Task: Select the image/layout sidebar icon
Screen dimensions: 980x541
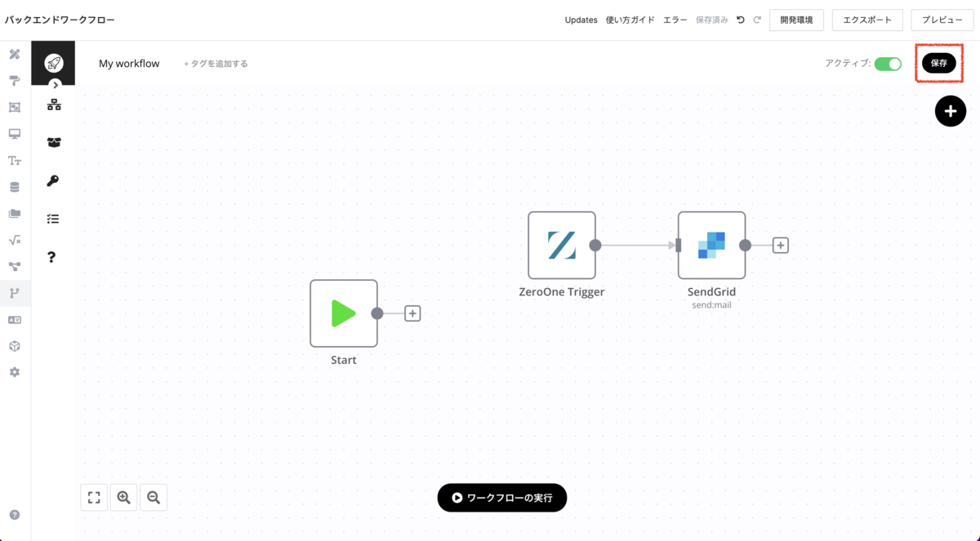Action: [x=15, y=107]
